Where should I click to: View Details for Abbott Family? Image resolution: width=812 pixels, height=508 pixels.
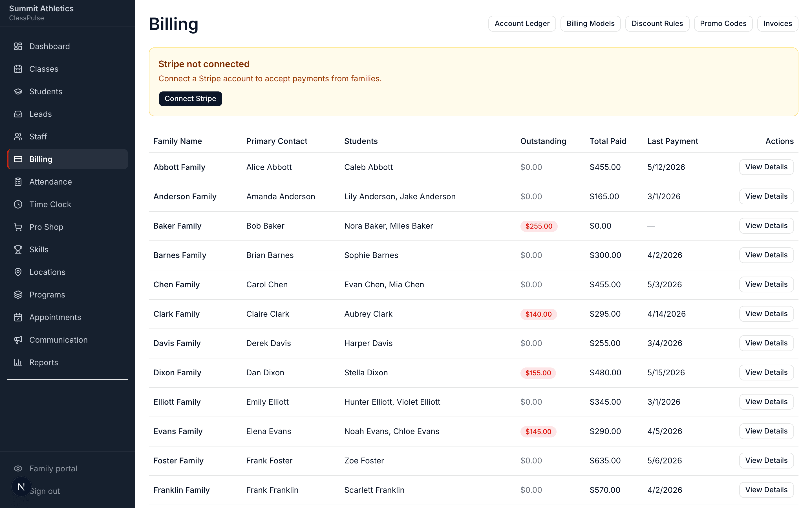click(x=766, y=167)
